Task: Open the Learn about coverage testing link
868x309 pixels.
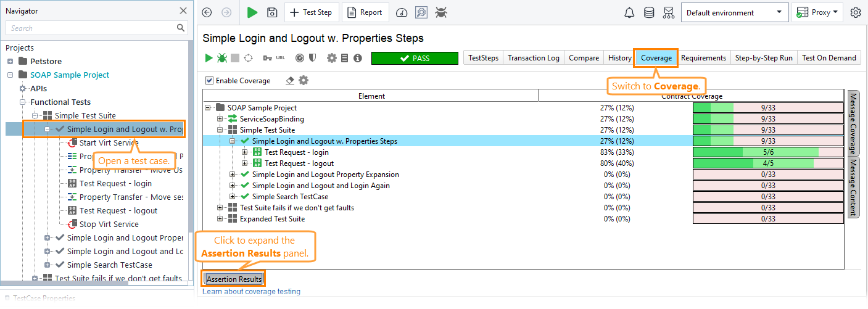Action: 252,292
